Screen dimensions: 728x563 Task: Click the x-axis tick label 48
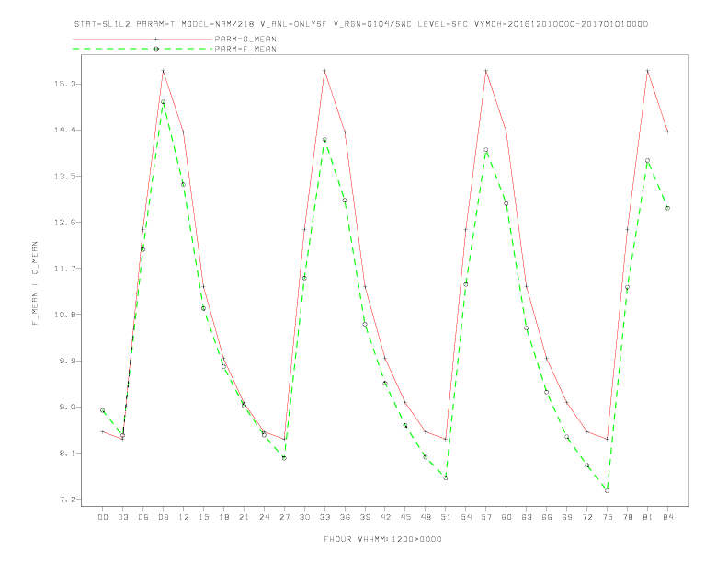(426, 517)
